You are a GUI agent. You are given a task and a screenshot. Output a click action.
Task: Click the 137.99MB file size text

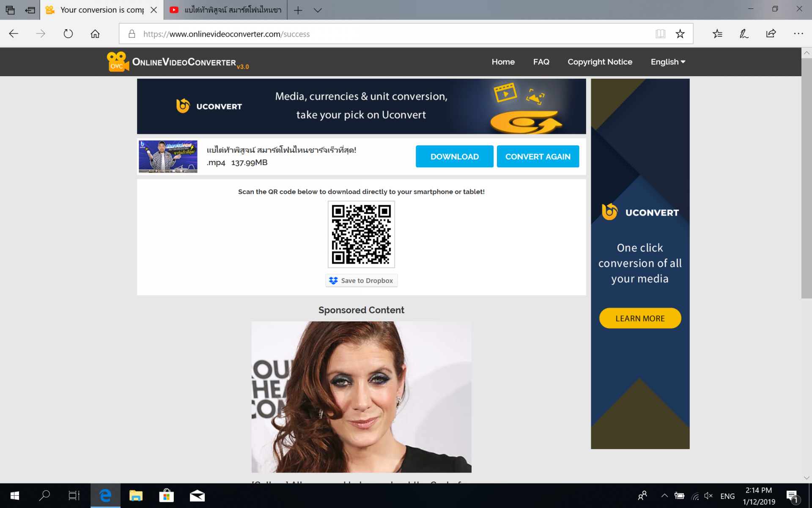pyautogui.click(x=249, y=163)
